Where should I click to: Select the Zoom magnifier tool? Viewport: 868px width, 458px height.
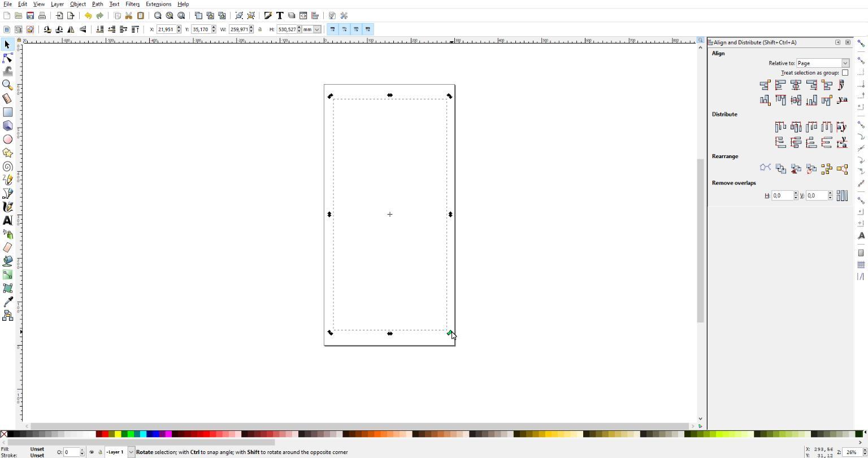[x=7, y=85]
